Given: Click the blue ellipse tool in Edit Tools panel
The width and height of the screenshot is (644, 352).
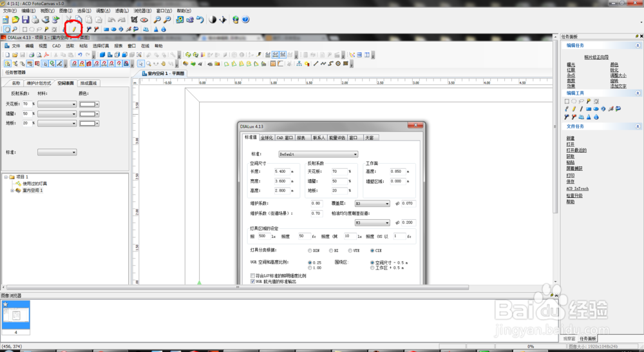Looking at the screenshot, I should click(x=596, y=109).
